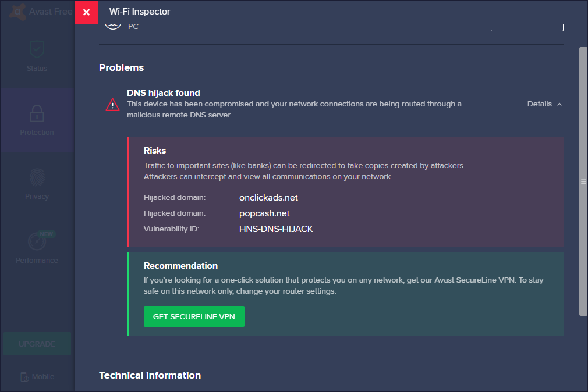Image resolution: width=588 pixels, height=392 pixels.
Task: Collapse the DNS hijack Details chevron
Action: (559, 104)
